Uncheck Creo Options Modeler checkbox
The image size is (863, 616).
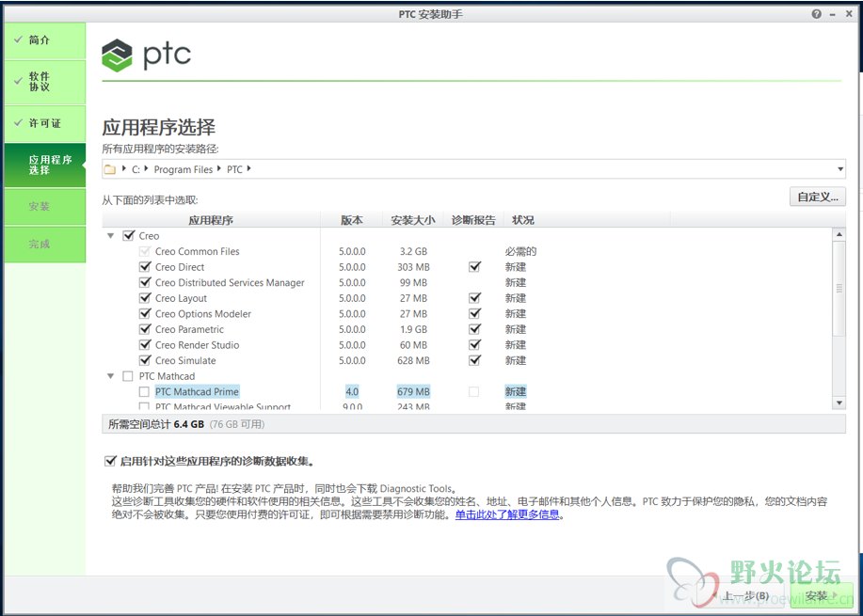point(145,313)
